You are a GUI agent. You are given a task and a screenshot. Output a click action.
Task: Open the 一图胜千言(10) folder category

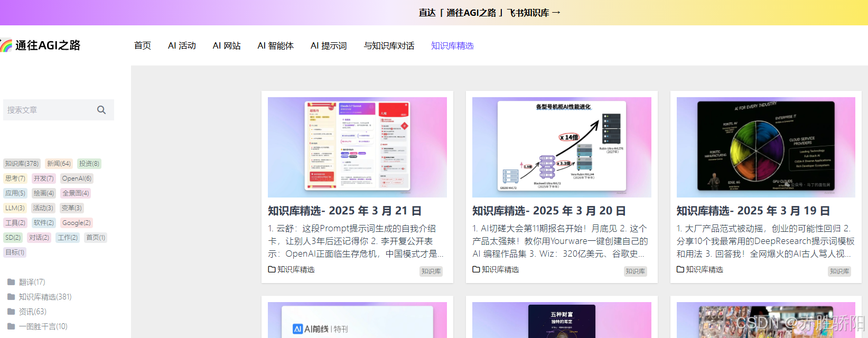click(x=38, y=326)
